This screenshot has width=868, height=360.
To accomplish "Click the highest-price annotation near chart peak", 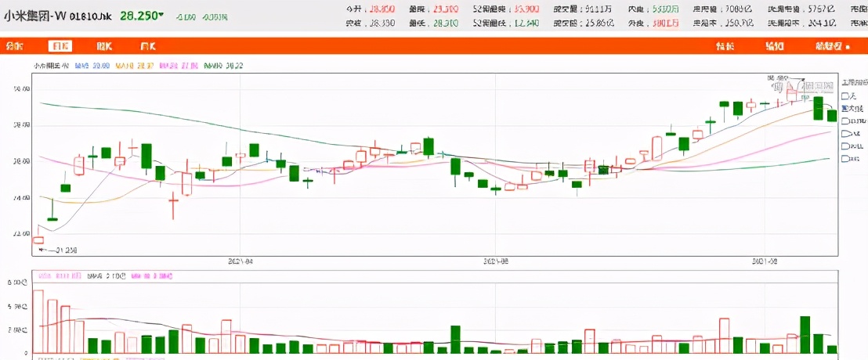I will click(x=779, y=78).
